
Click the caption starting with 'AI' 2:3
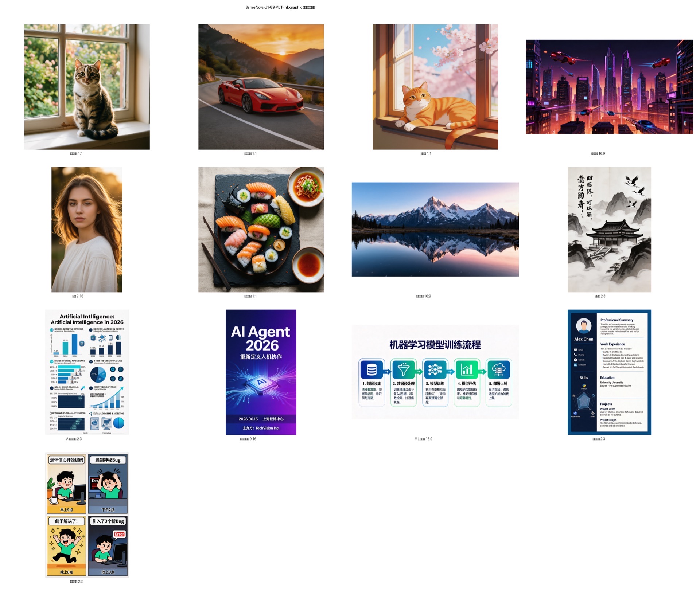click(74, 439)
